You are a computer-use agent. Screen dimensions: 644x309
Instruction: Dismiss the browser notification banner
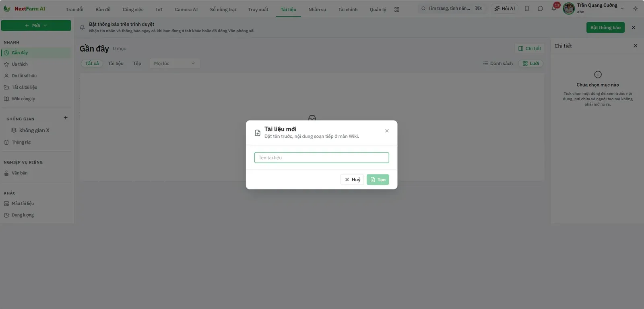click(x=634, y=27)
